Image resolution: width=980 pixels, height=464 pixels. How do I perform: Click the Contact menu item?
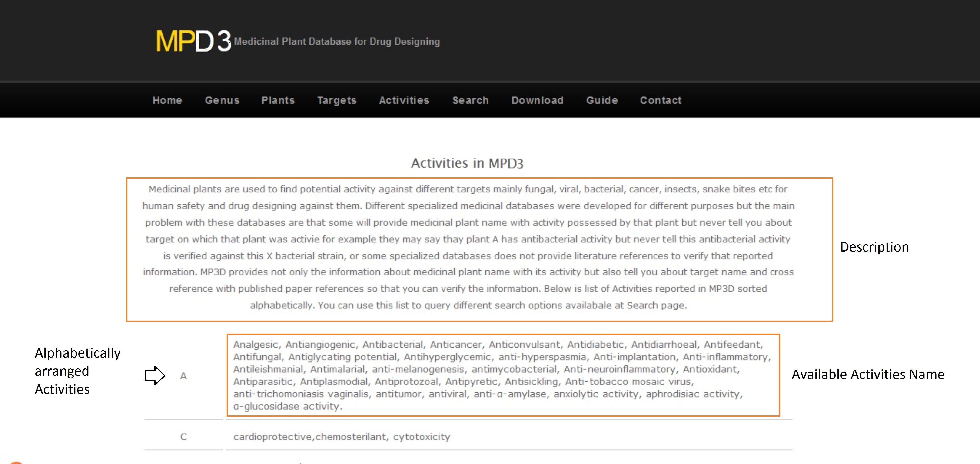[661, 100]
